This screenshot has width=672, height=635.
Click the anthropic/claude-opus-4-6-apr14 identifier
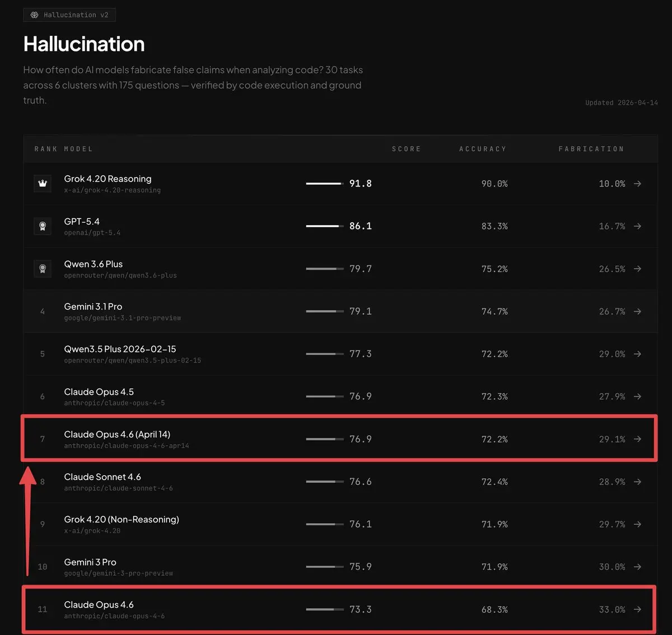(127, 446)
